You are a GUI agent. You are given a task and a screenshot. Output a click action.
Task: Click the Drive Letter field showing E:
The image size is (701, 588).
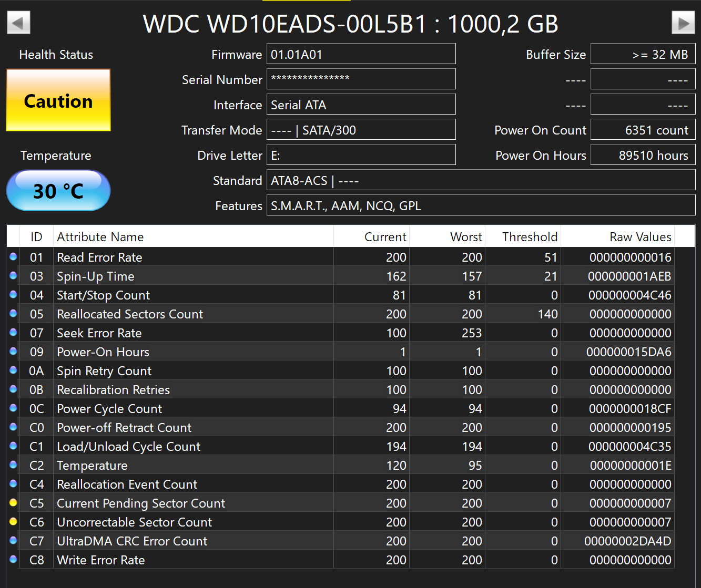pos(361,155)
